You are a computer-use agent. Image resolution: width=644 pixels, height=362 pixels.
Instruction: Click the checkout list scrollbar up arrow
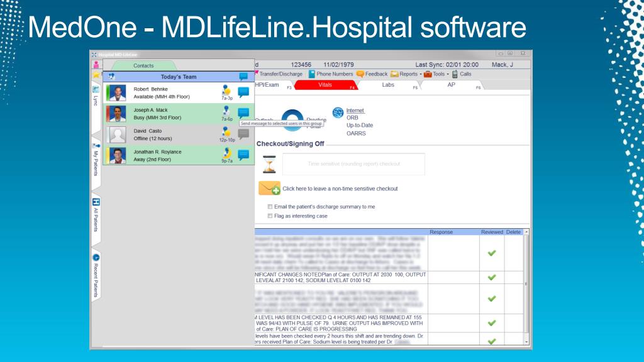click(x=526, y=233)
